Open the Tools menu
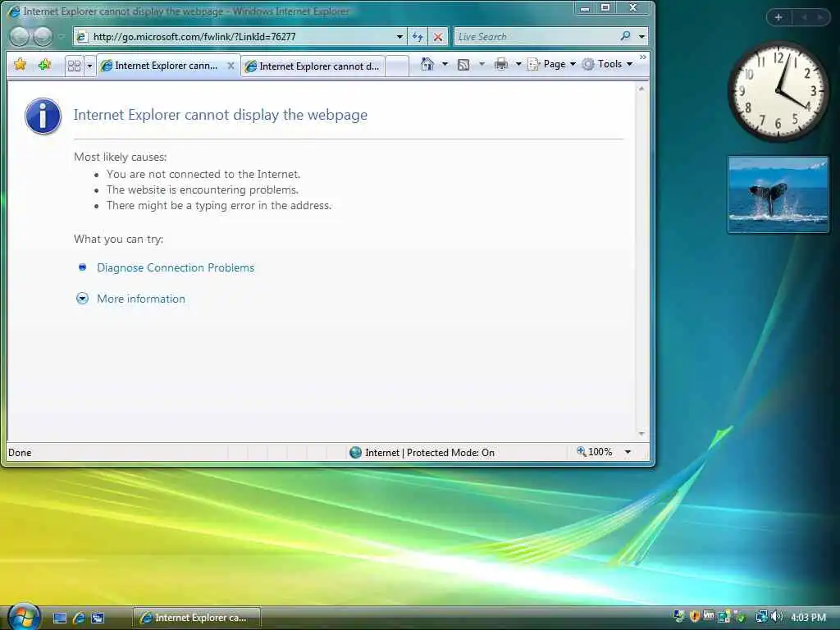This screenshot has height=630, width=840. click(x=608, y=64)
